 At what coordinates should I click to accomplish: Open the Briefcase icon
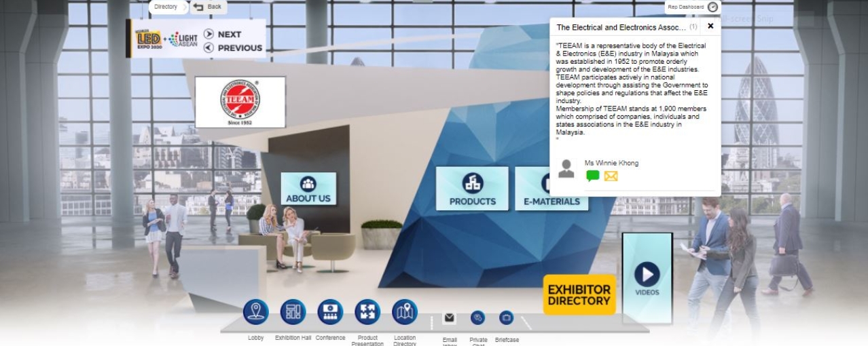point(506,318)
